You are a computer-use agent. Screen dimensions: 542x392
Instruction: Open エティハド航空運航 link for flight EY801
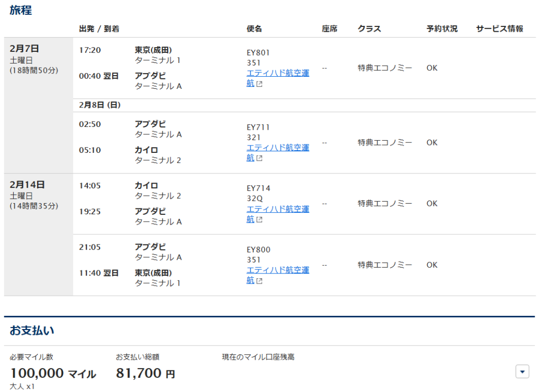pyautogui.click(x=277, y=74)
